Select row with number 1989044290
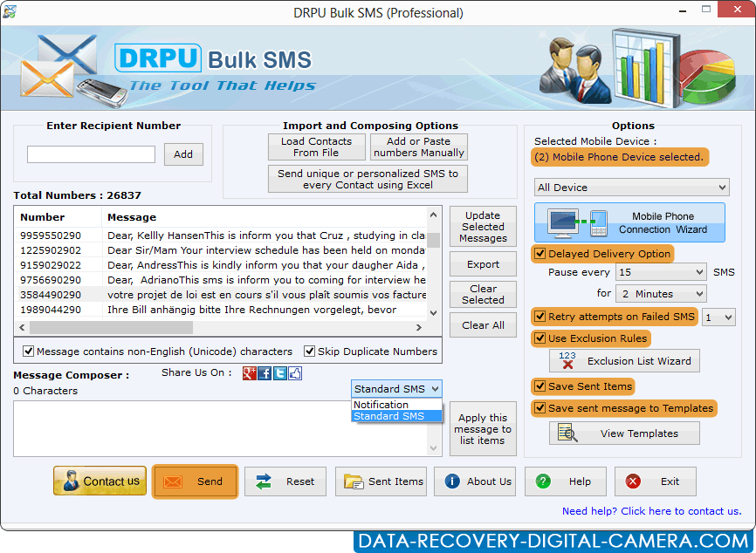 tap(220, 310)
